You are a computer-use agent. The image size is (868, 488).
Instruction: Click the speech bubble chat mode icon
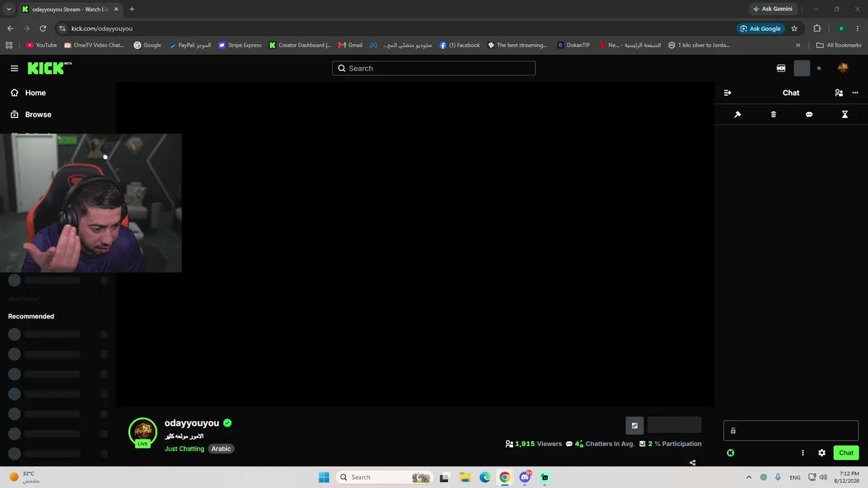(809, 115)
